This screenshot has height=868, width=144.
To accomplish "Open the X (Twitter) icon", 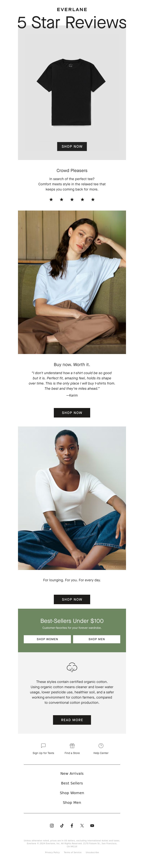I will pyautogui.click(x=82, y=825).
